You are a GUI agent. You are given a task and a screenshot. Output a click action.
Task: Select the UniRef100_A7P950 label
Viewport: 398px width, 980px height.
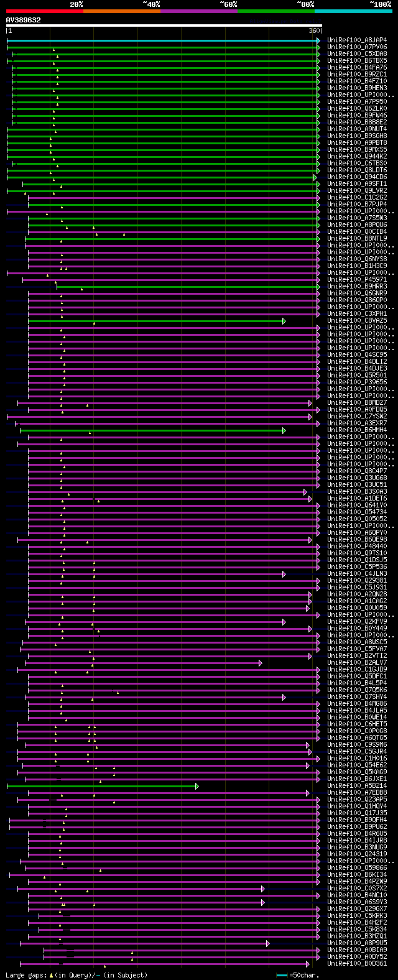[357, 102]
